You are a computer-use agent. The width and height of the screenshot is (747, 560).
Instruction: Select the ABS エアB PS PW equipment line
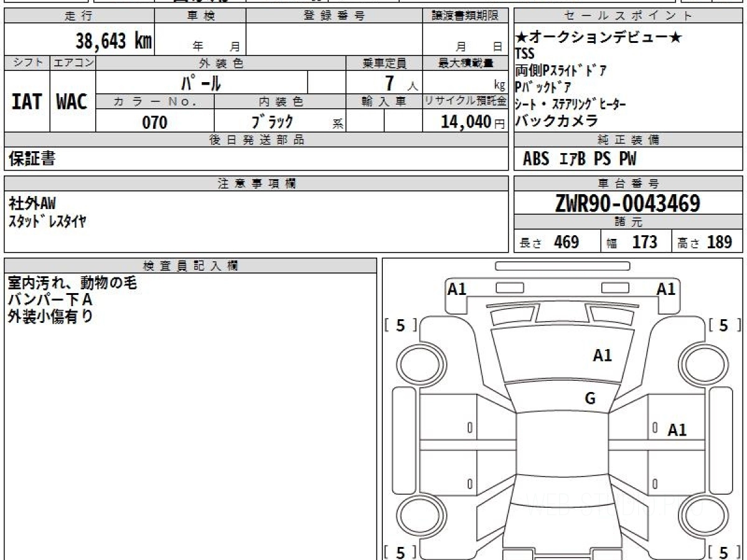click(x=580, y=159)
